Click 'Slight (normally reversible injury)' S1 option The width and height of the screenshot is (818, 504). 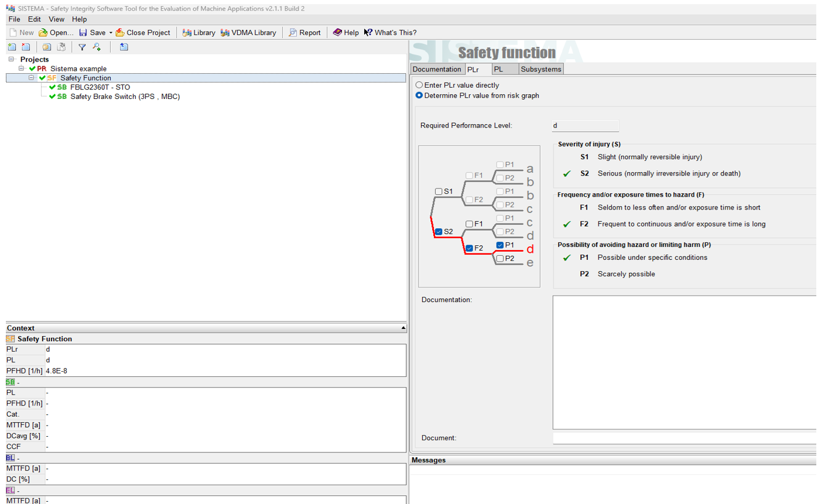[649, 157]
